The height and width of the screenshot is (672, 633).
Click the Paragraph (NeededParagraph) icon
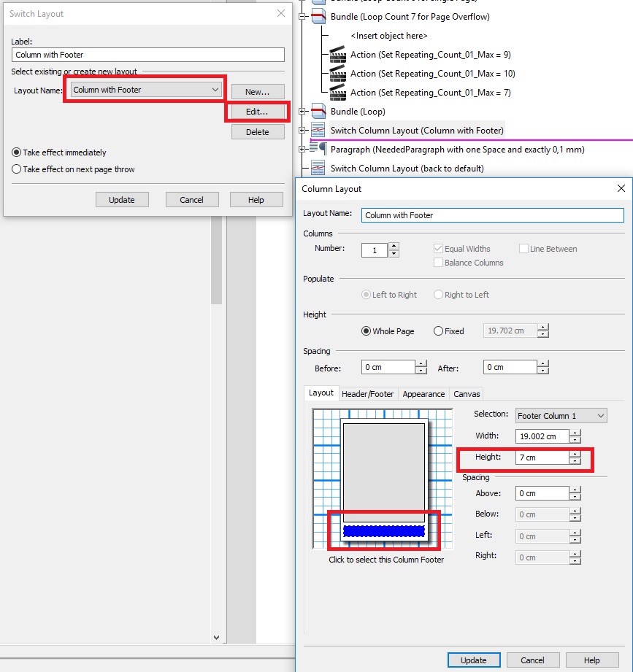click(315, 150)
